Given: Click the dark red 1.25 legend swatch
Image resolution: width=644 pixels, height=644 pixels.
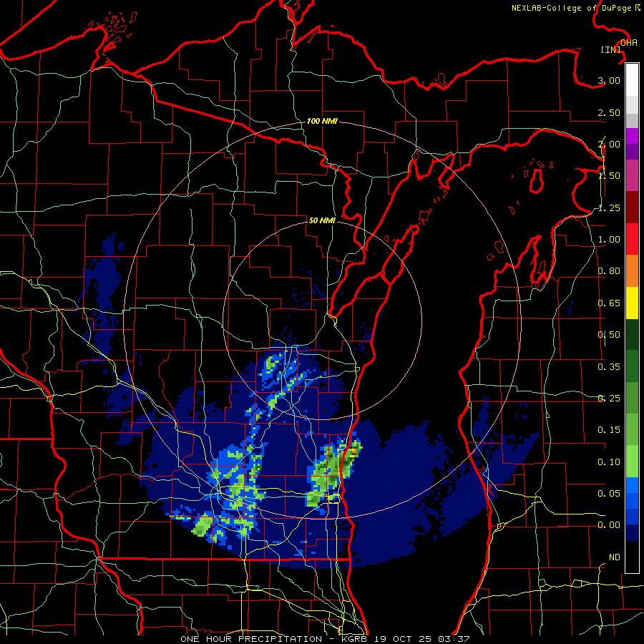Looking at the screenshot, I should click(x=632, y=208).
